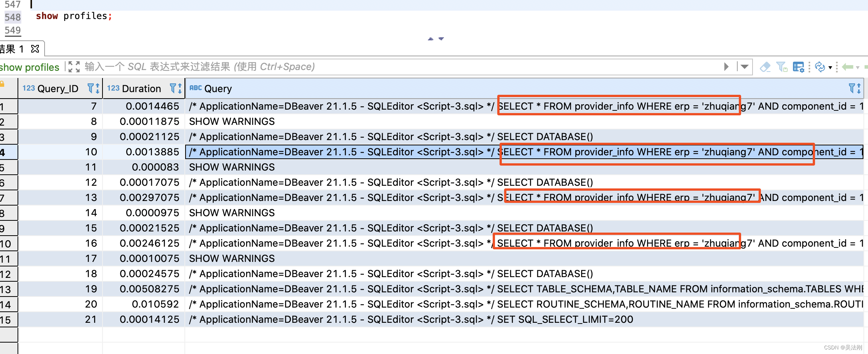This screenshot has width=868, height=354.
Task: Click the Query column filter funnel icon
Action: pyautogui.click(x=852, y=88)
